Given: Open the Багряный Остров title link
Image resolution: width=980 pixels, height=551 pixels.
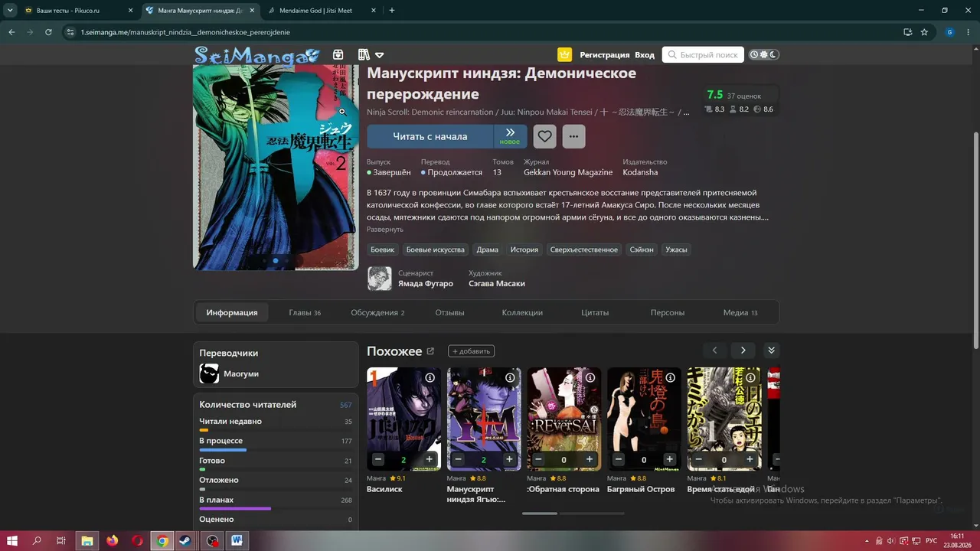Looking at the screenshot, I should click(x=641, y=489).
